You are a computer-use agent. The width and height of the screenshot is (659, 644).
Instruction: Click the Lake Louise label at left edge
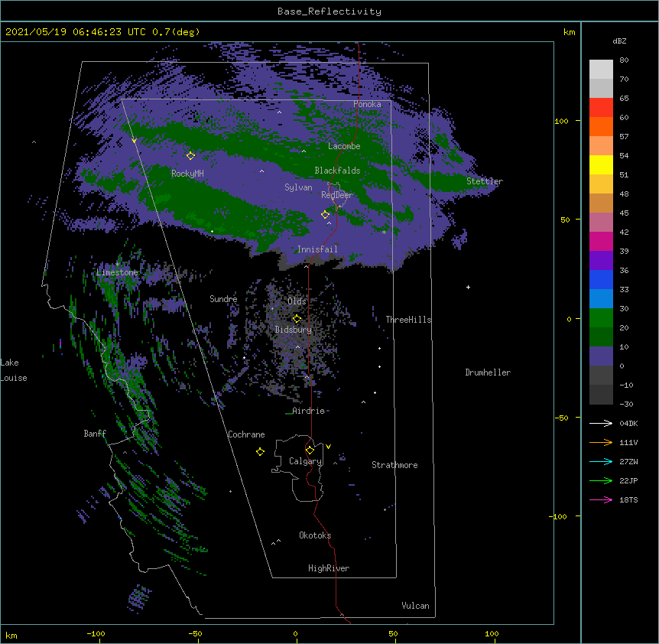pyautogui.click(x=14, y=370)
